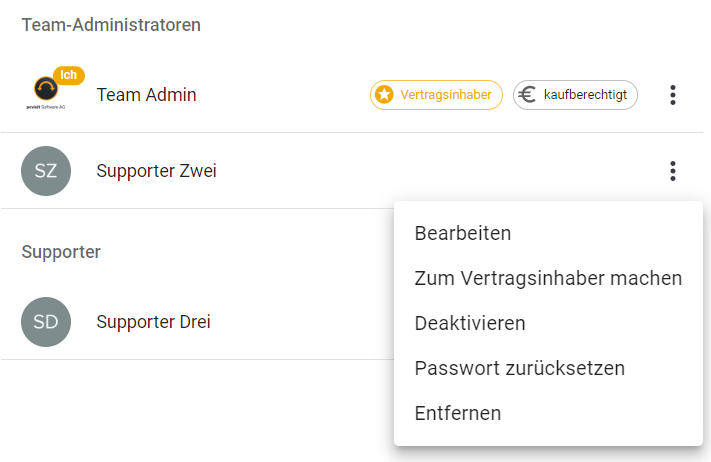Image resolution: width=711 pixels, height=462 pixels.
Task: Select "Zum Vertragsinhaber machen" menu entry
Action: [548, 278]
